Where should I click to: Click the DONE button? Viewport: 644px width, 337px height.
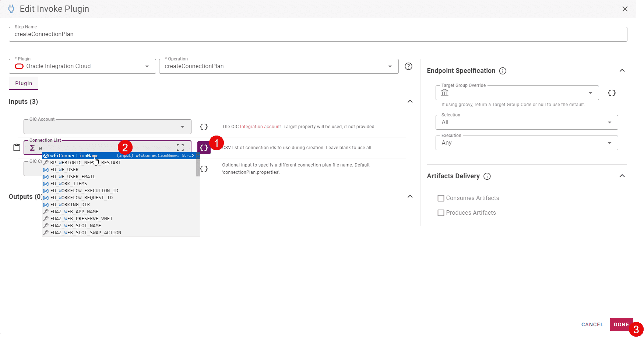(x=621, y=324)
